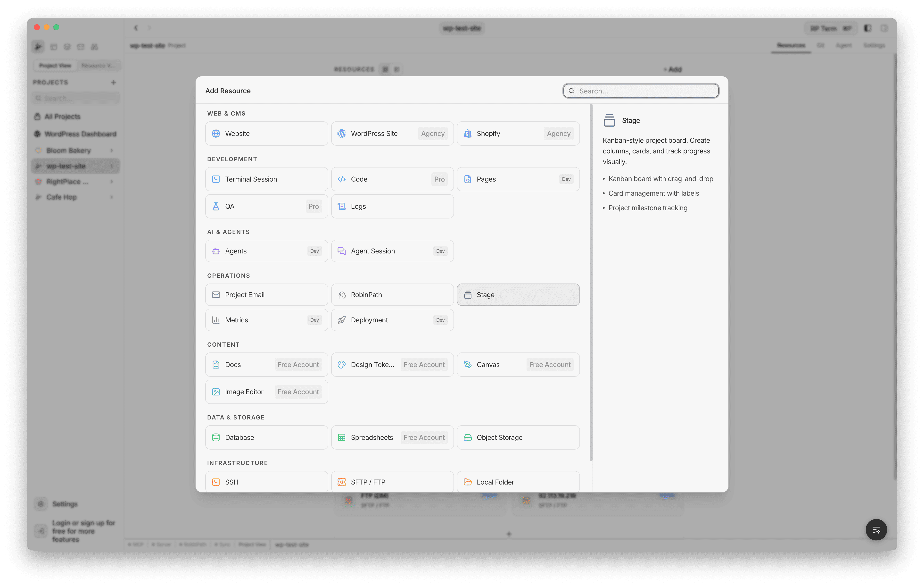Open the binoculars icon in the sidebar toolbar
Screen dimensions: 924x586
click(94, 46)
